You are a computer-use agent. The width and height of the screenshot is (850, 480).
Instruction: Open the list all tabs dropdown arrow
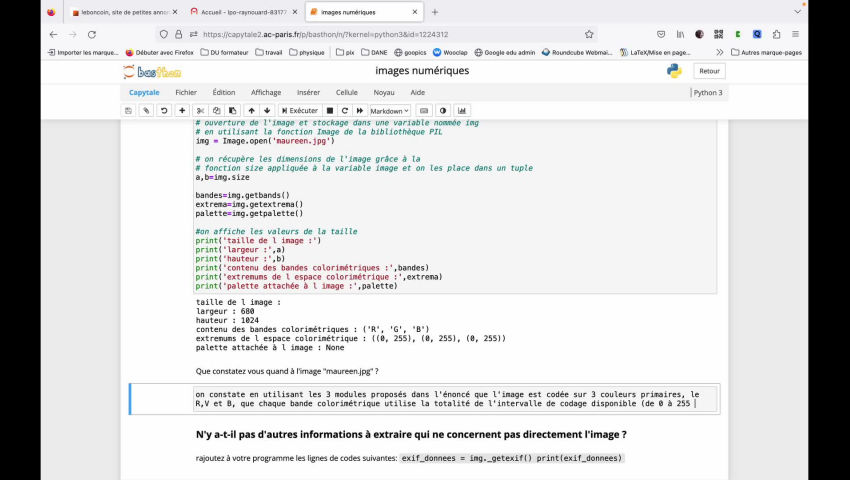(797, 12)
